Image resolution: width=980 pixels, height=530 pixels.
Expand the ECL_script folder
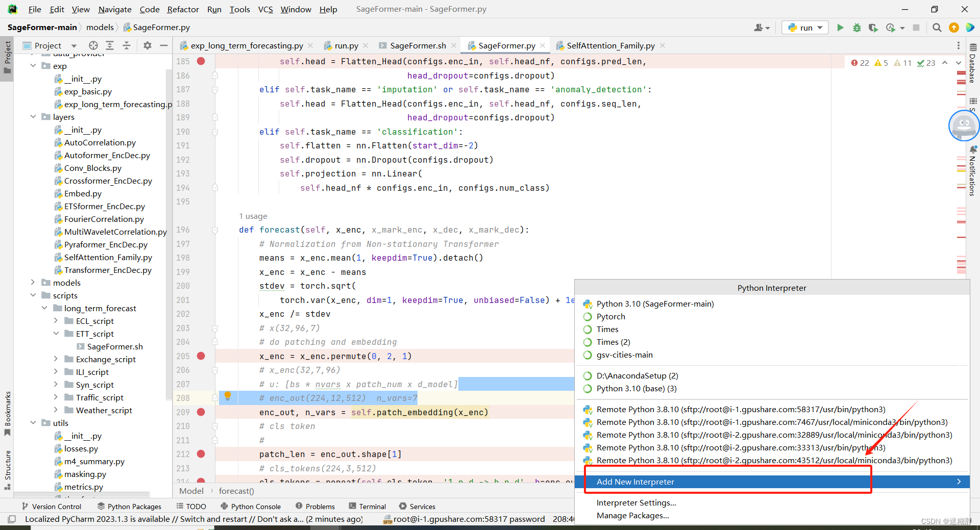56,321
